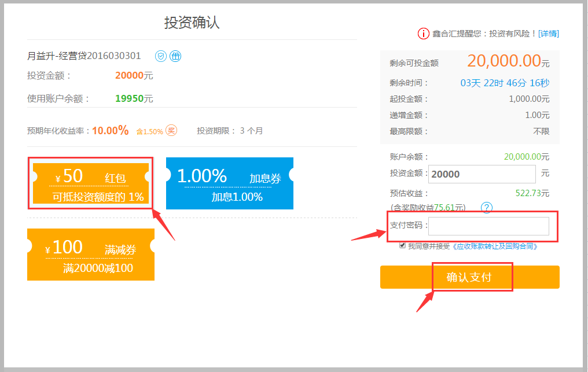The image size is (588, 372).
Task: Focus the 支付密码 input field
Action: point(488,226)
